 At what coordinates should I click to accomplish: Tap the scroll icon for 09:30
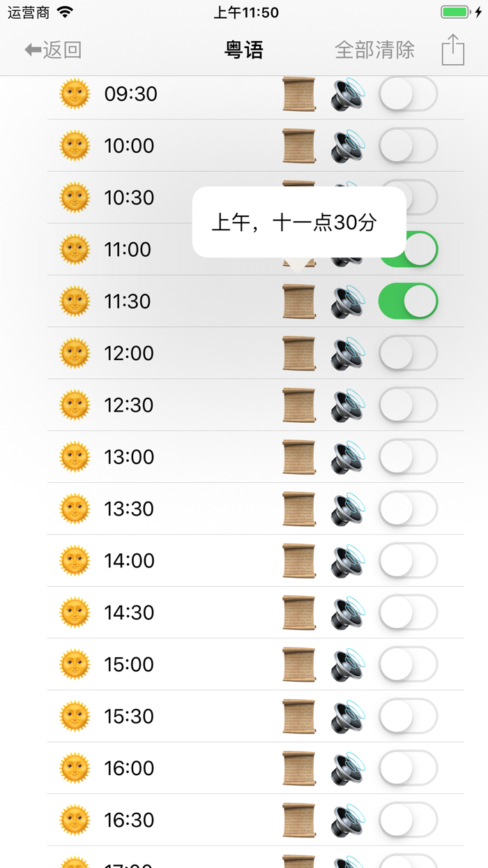[x=298, y=94]
